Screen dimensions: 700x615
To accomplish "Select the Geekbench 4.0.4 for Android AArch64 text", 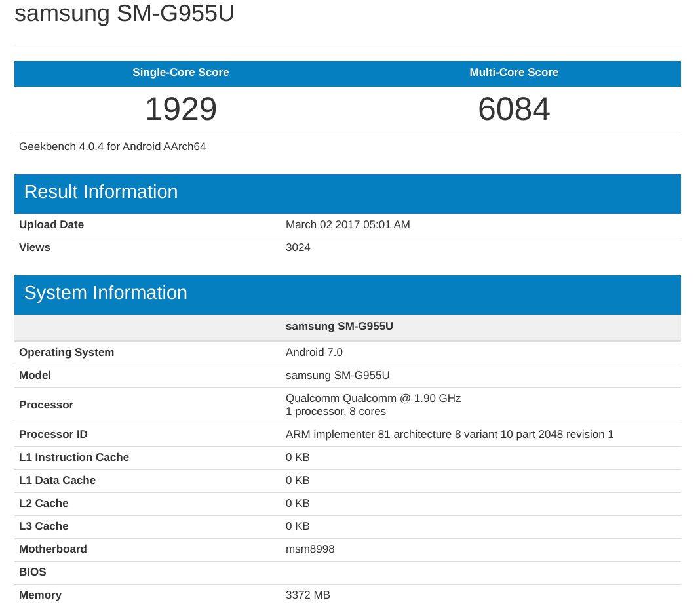I will (x=113, y=146).
